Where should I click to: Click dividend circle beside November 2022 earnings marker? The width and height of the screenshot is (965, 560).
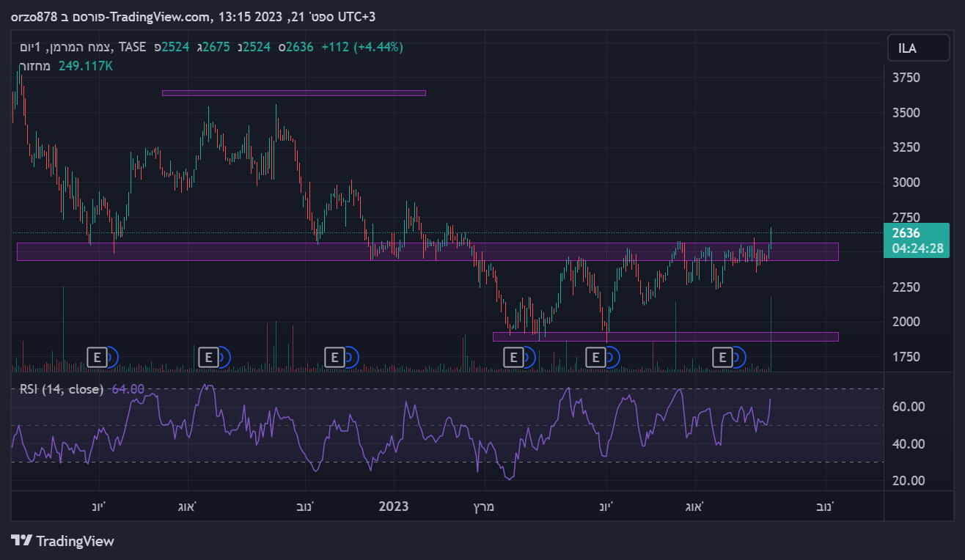click(351, 358)
